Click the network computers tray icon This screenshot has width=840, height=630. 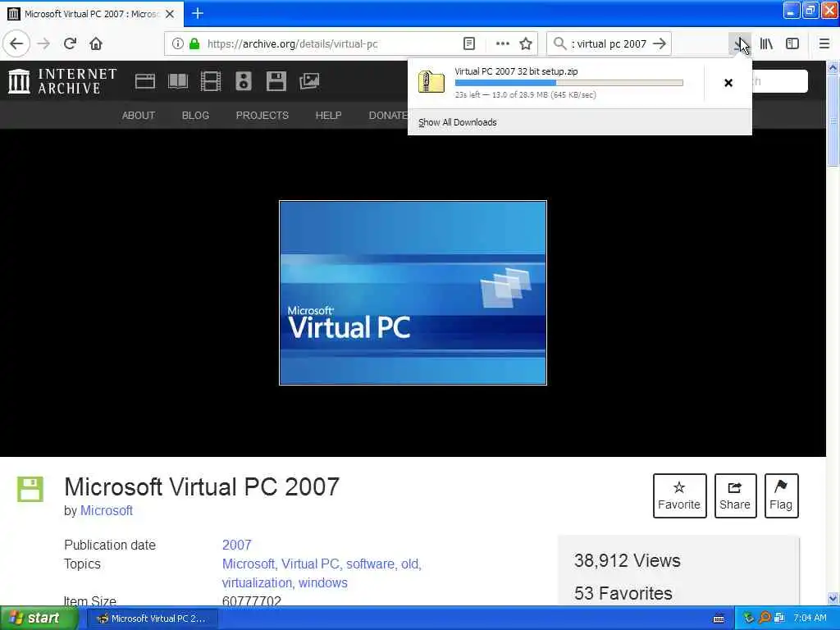pos(779,619)
